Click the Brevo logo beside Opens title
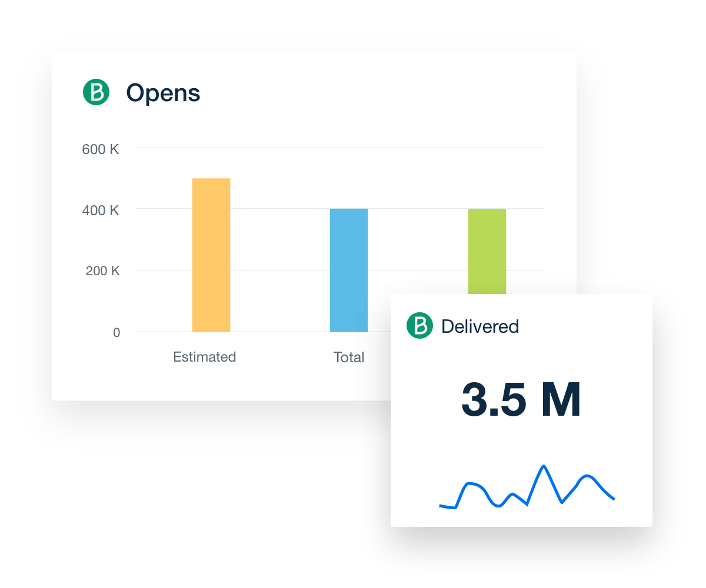The width and height of the screenshot is (706, 588). [96, 92]
